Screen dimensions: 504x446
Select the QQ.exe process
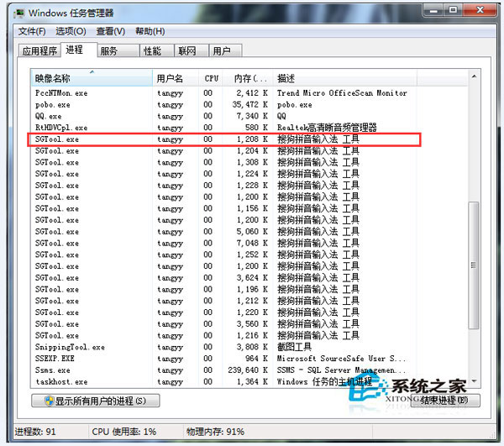click(x=224, y=116)
